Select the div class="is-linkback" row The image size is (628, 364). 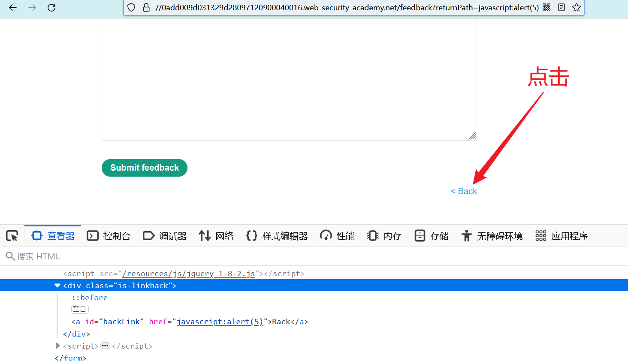(x=314, y=286)
